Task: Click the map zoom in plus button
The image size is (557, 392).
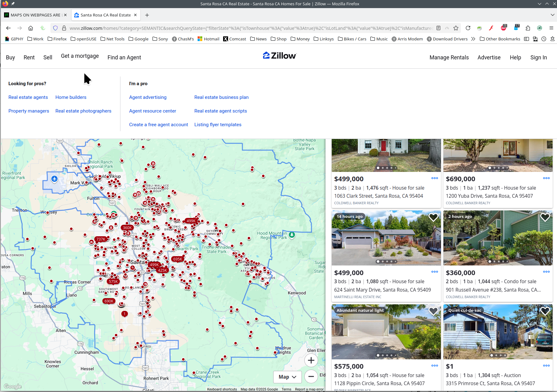Action: pyautogui.click(x=311, y=360)
